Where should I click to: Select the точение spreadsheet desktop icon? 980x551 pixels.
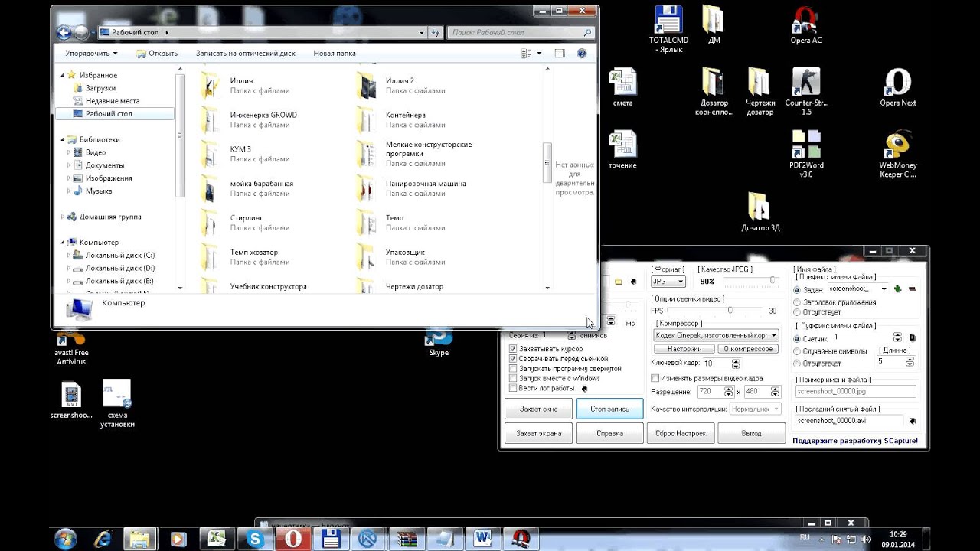[622, 150]
